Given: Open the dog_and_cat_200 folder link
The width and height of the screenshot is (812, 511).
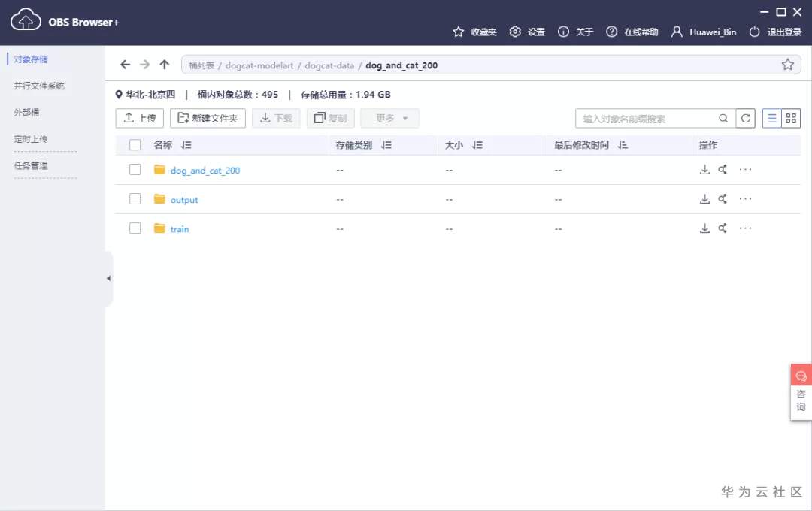Looking at the screenshot, I should [x=205, y=171].
